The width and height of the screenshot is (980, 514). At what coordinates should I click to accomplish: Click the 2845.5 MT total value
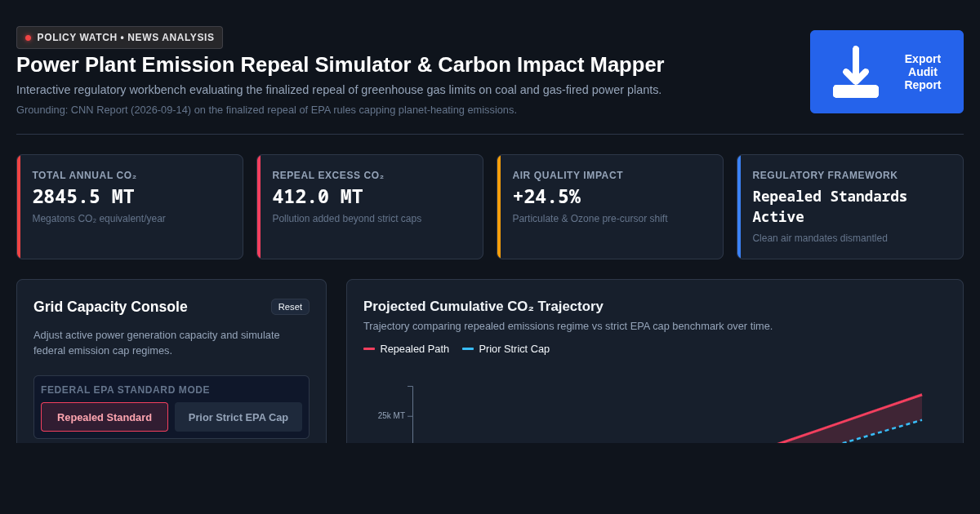(83, 197)
